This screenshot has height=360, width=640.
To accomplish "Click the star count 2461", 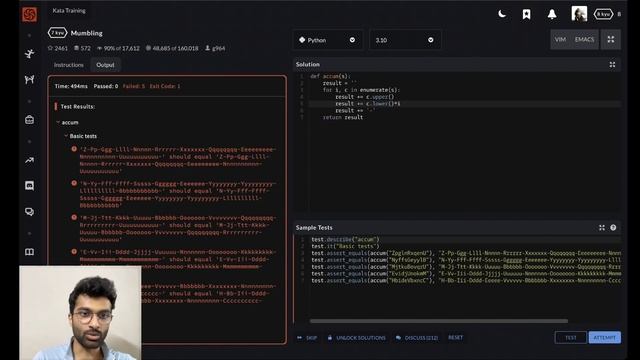I will pyautogui.click(x=58, y=48).
